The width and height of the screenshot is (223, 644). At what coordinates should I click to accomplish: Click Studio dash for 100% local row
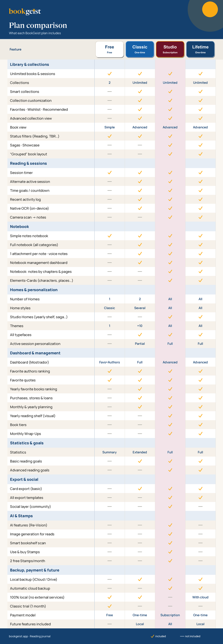point(170,597)
